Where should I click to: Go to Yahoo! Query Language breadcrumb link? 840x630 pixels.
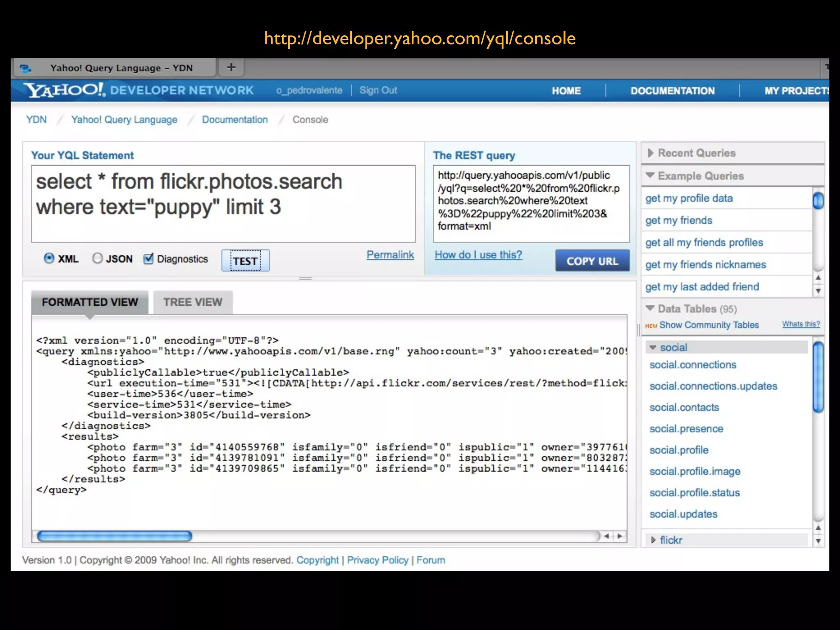[x=124, y=120]
